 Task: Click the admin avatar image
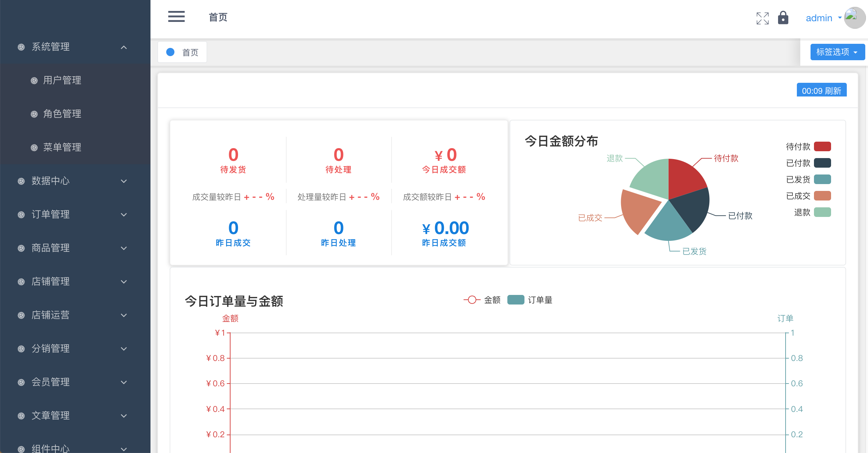pos(854,18)
